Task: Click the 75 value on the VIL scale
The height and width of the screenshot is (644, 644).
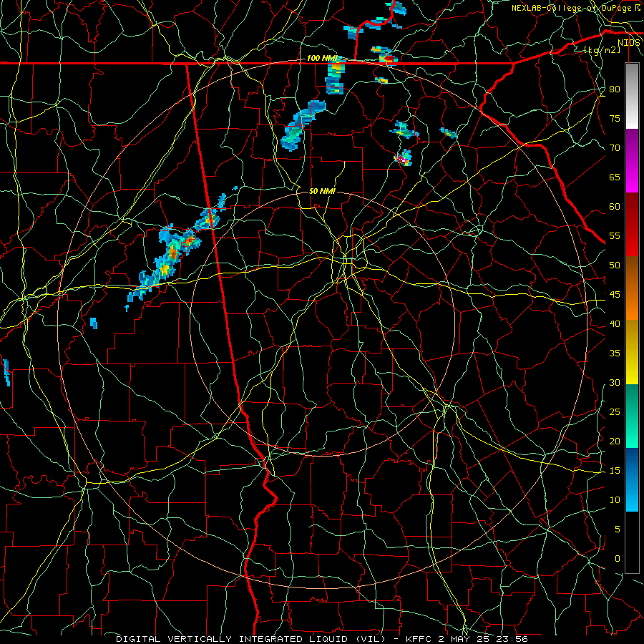Action: 615,119
